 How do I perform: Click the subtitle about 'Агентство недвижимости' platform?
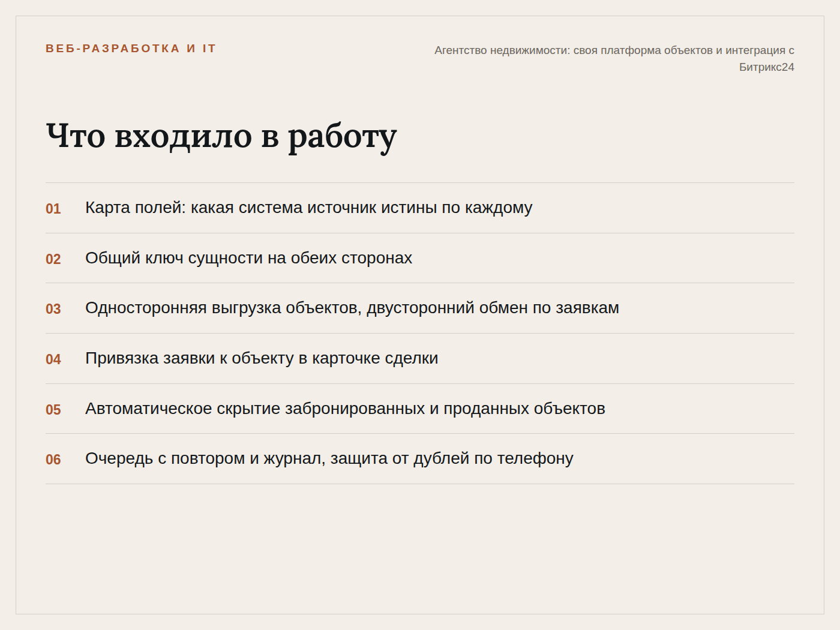614,58
